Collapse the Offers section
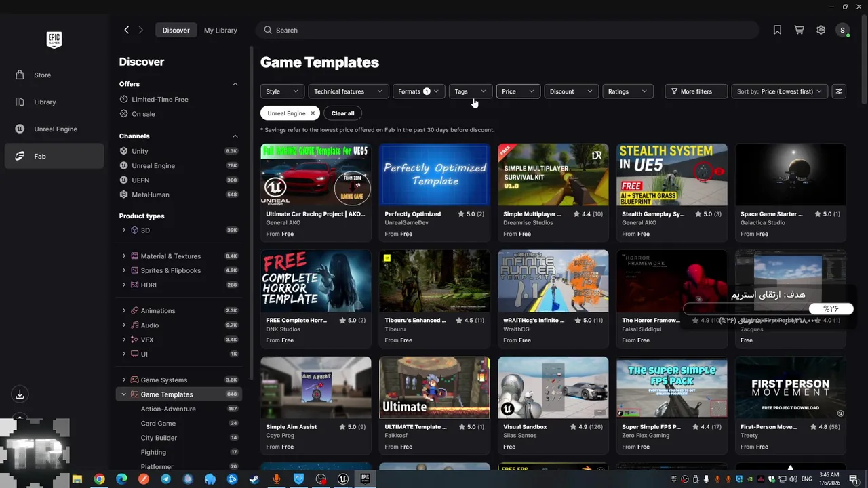868x488 pixels. point(235,84)
